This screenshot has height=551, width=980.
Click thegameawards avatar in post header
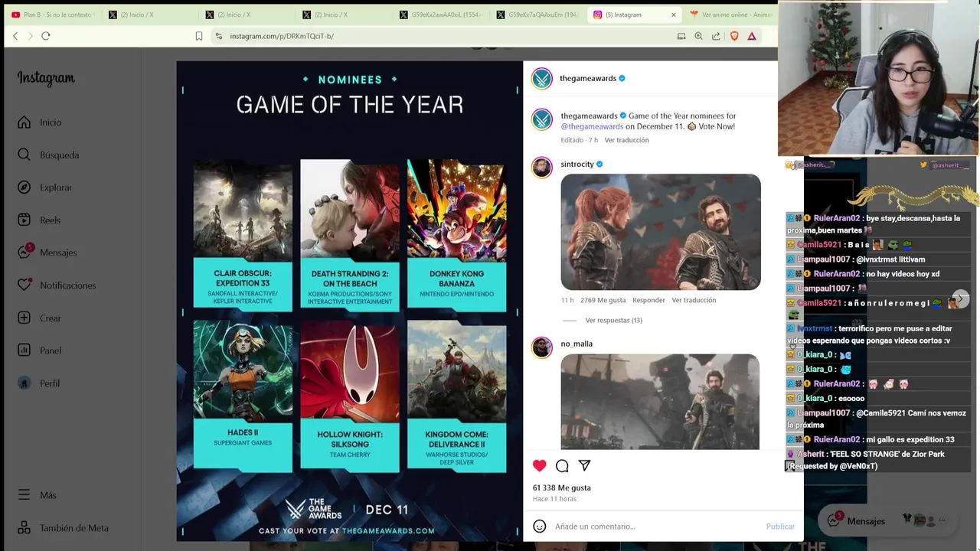coord(542,78)
